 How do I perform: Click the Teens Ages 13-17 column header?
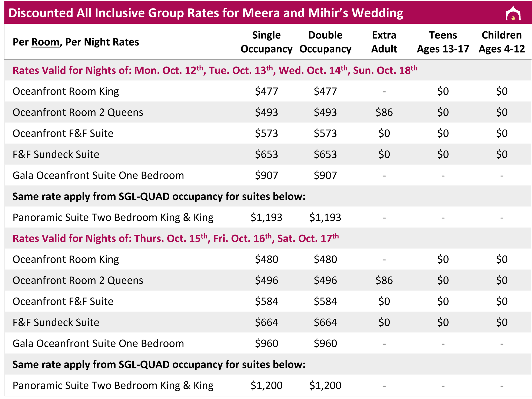(x=443, y=42)
